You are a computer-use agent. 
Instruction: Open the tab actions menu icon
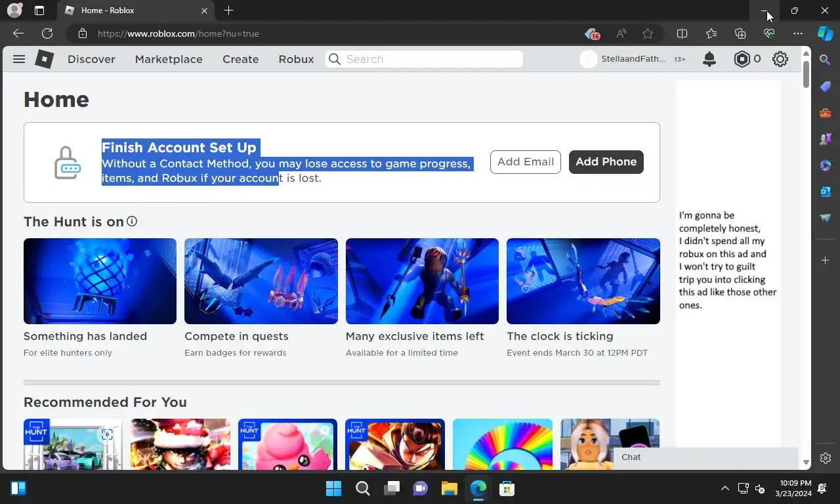39,10
